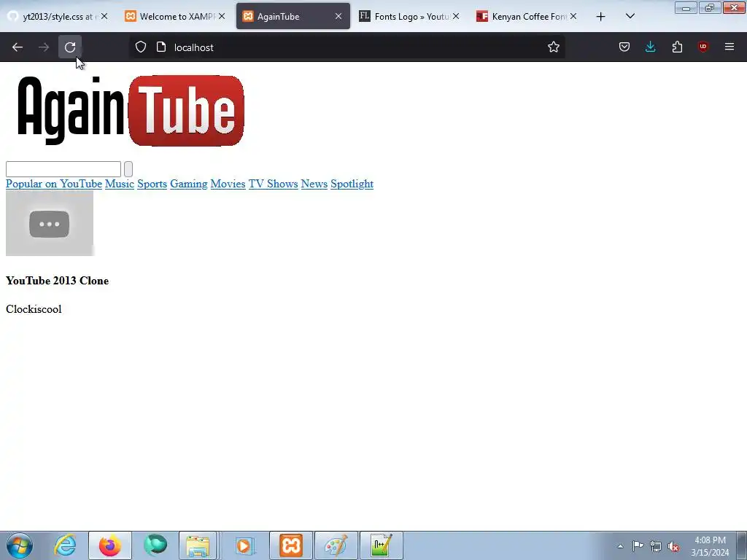Select the AgainTube tab
The image size is (747, 560).
(293, 17)
